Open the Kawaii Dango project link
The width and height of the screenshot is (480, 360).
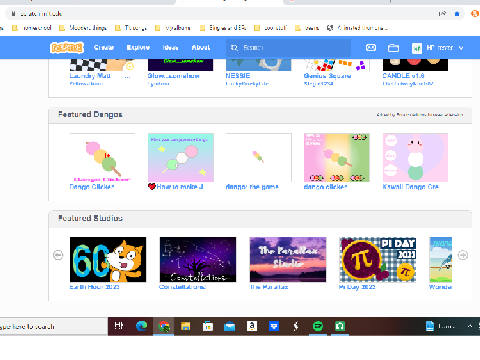[x=411, y=187]
